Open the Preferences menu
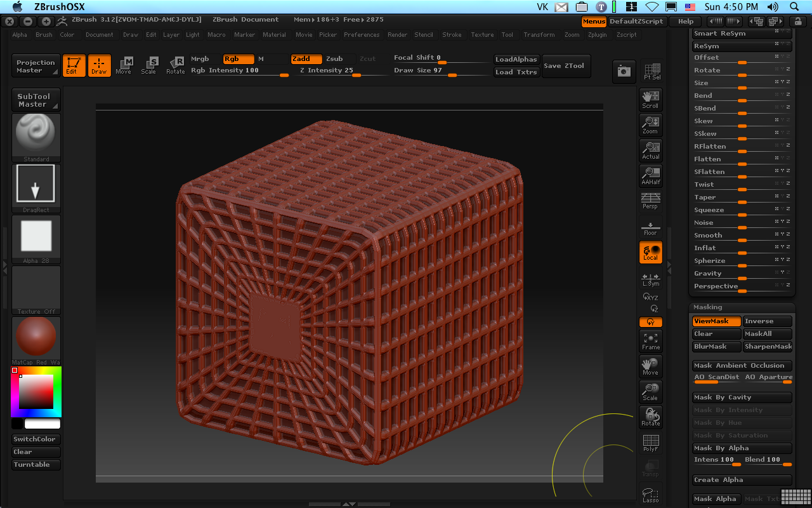 coord(362,35)
